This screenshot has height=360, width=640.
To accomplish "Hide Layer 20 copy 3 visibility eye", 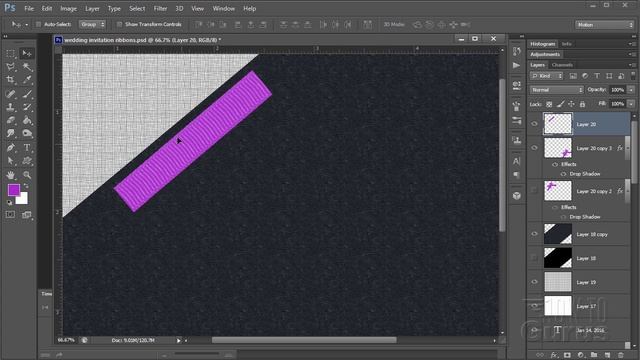I will pos(534,148).
